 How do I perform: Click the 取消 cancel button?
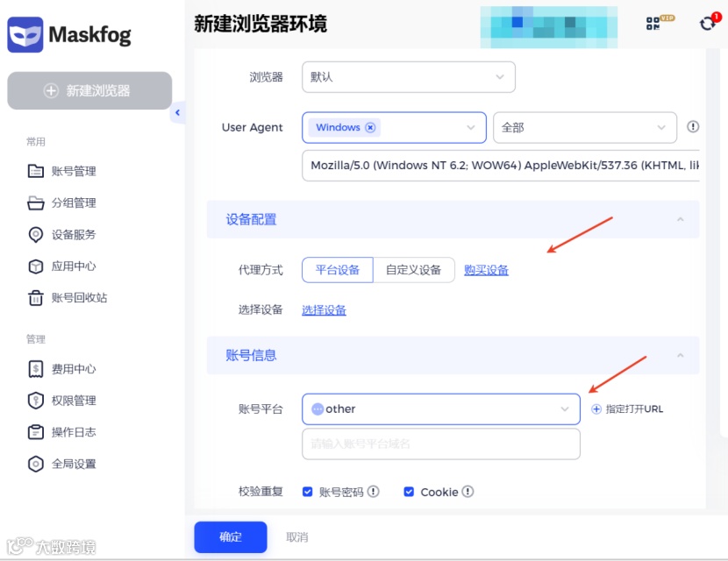click(297, 536)
